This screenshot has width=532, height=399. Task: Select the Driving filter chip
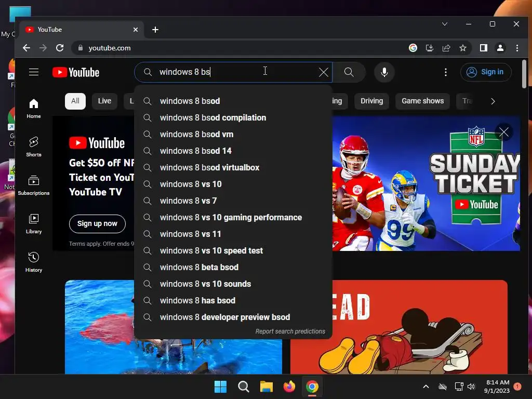pos(371,101)
